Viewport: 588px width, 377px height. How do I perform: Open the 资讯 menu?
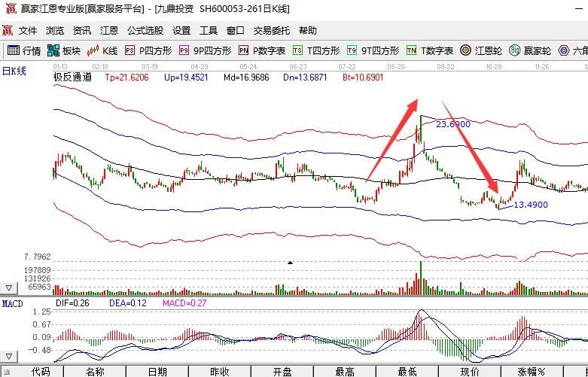tap(82, 30)
